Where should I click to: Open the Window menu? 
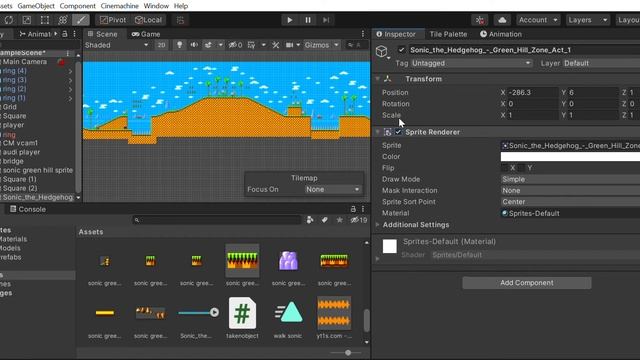156,6
